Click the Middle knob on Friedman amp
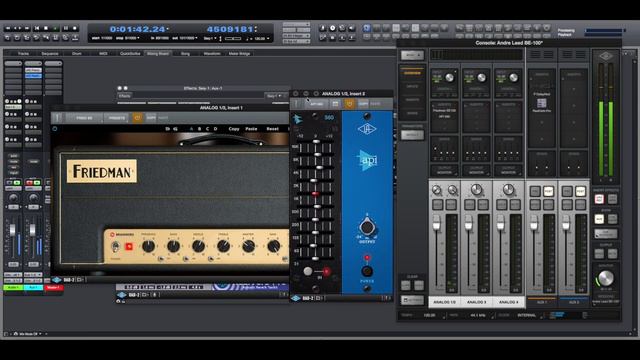This screenshot has width=640, height=360. pos(198,246)
